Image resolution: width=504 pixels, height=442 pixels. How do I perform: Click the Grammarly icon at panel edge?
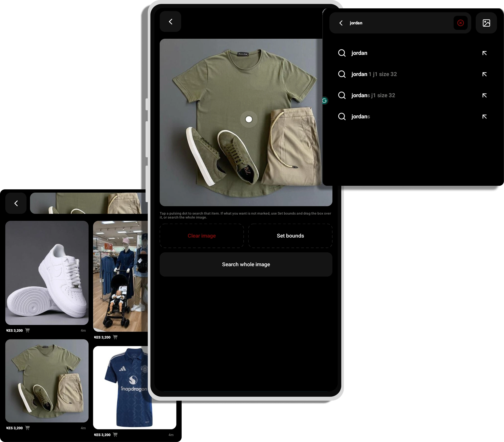click(325, 100)
